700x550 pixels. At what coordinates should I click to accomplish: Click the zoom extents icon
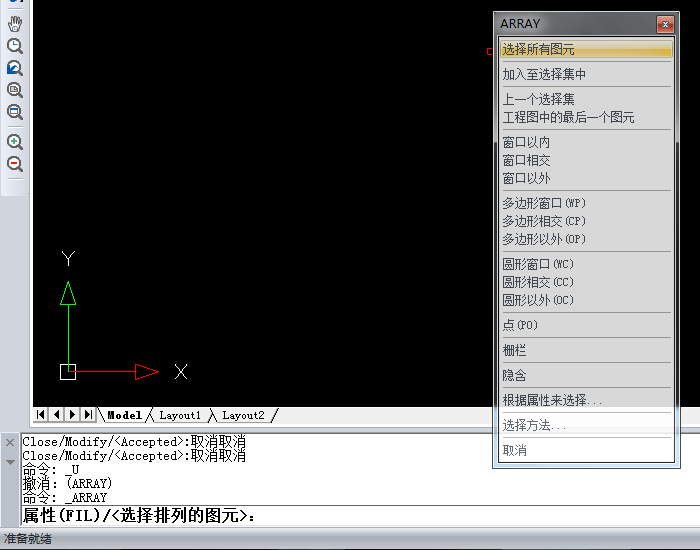pyautogui.click(x=15, y=112)
